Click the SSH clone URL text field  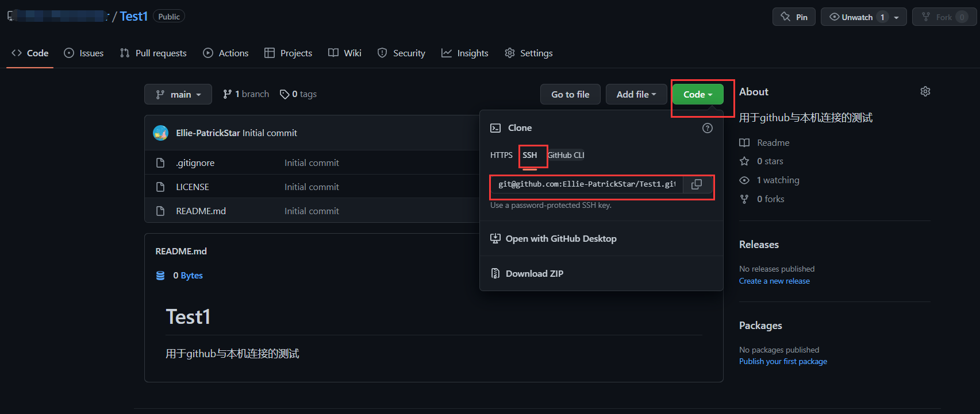587,184
